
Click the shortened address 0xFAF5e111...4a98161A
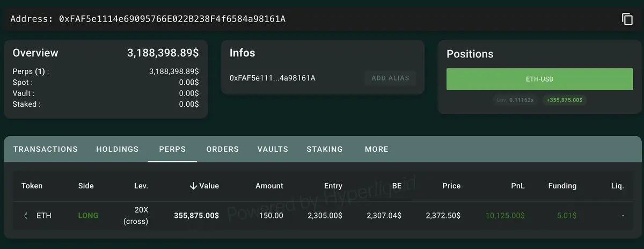pyautogui.click(x=273, y=78)
